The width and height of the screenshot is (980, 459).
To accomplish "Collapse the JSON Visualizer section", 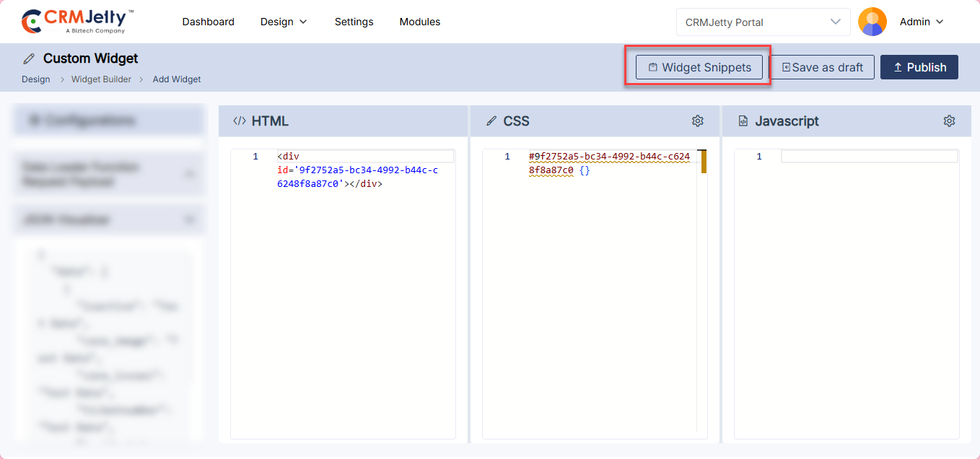I will [x=190, y=219].
